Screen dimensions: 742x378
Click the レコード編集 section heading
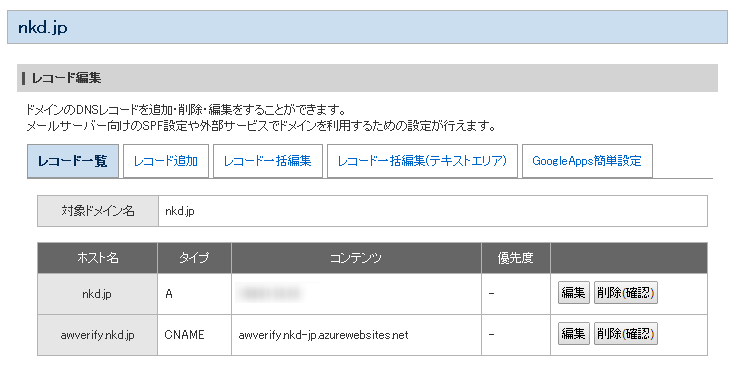tap(66, 78)
